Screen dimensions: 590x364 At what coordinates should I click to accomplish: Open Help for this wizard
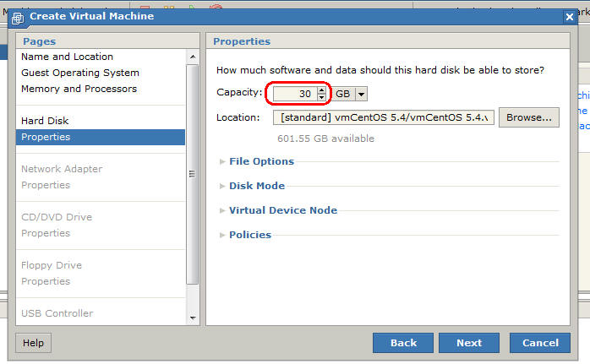pyautogui.click(x=34, y=343)
